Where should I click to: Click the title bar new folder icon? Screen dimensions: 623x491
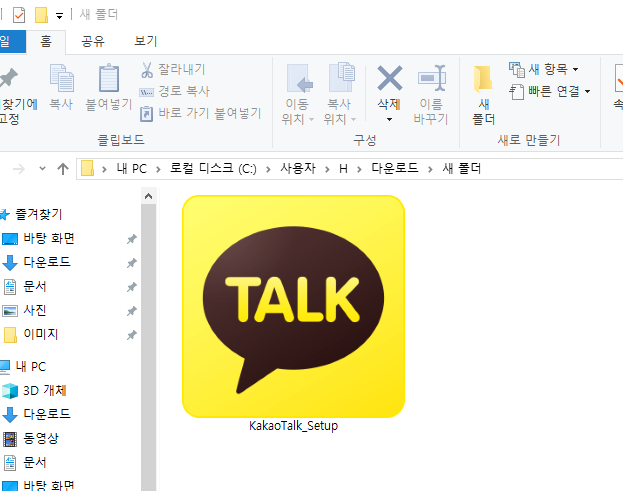click(41, 15)
